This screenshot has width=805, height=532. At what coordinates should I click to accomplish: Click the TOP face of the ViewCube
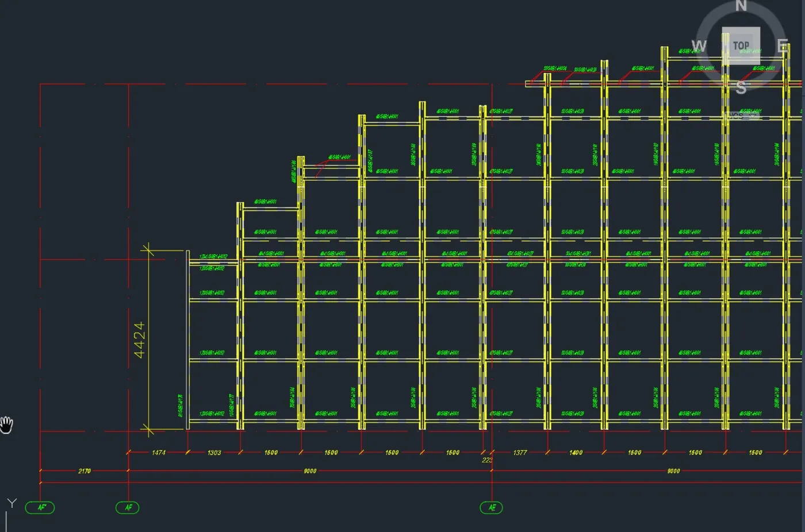pos(741,45)
